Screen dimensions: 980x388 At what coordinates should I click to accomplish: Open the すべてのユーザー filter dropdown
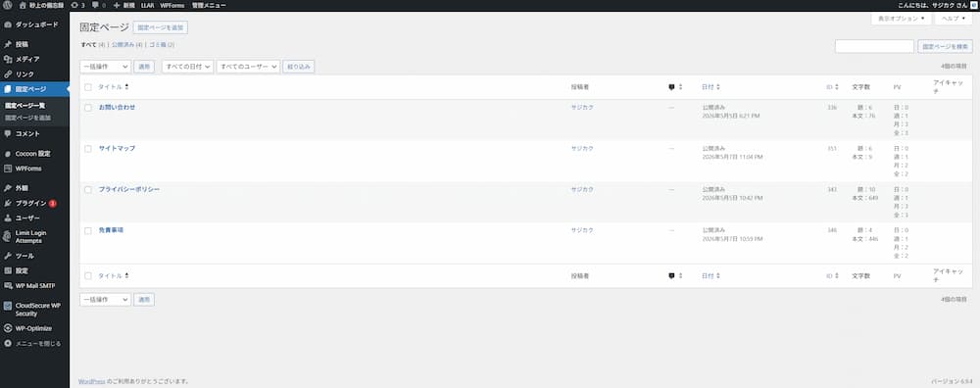pos(248,67)
